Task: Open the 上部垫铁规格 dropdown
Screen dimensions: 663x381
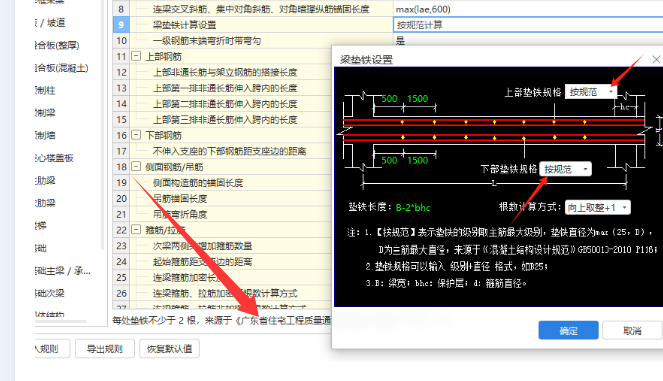Action: [591, 92]
